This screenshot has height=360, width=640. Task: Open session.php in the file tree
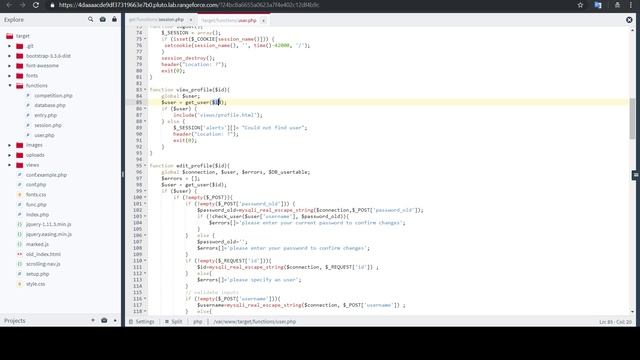tap(48, 125)
